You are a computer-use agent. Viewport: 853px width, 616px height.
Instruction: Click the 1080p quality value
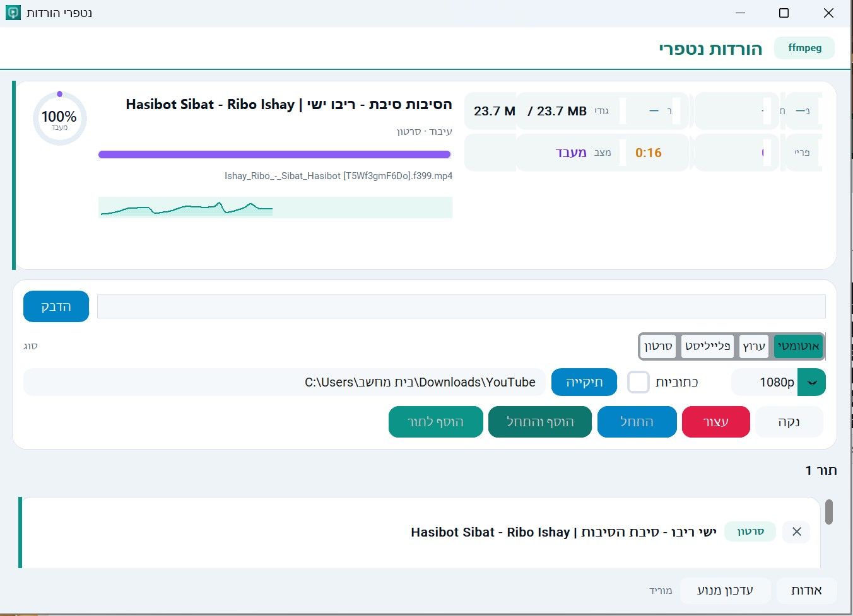click(777, 382)
